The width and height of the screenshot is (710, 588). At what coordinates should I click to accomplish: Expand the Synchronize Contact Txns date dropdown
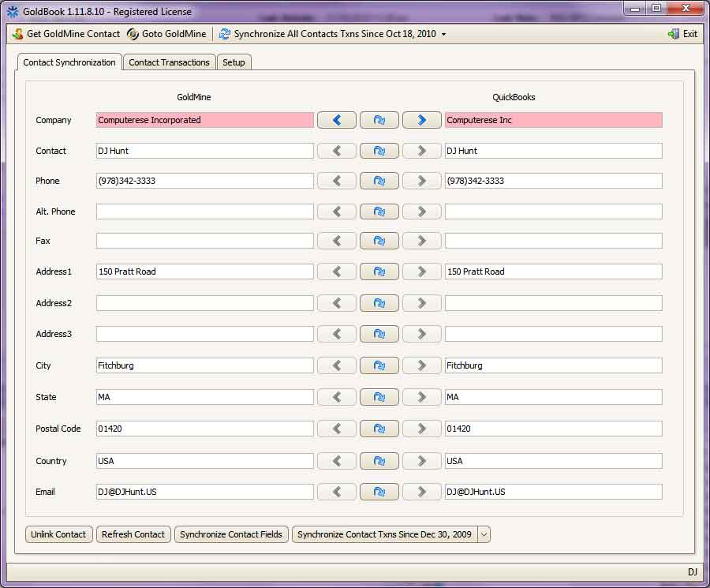[484, 534]
